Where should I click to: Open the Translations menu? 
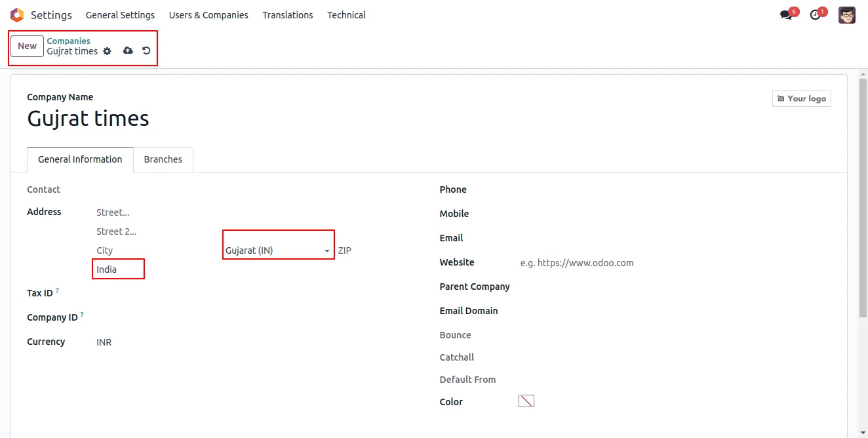point(288,14)
